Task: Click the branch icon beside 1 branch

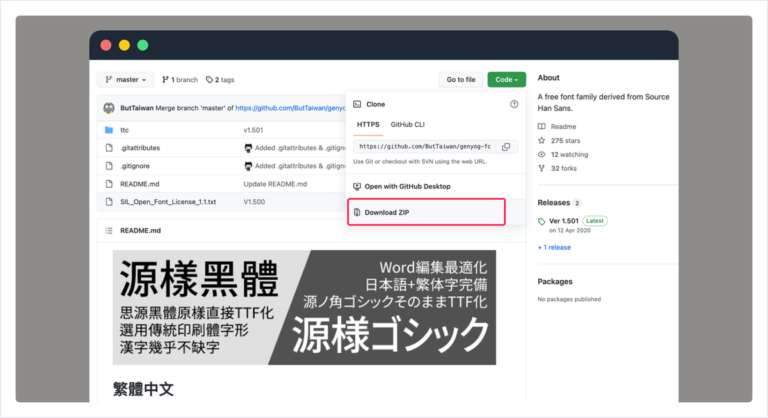Action: pos(166,79)
